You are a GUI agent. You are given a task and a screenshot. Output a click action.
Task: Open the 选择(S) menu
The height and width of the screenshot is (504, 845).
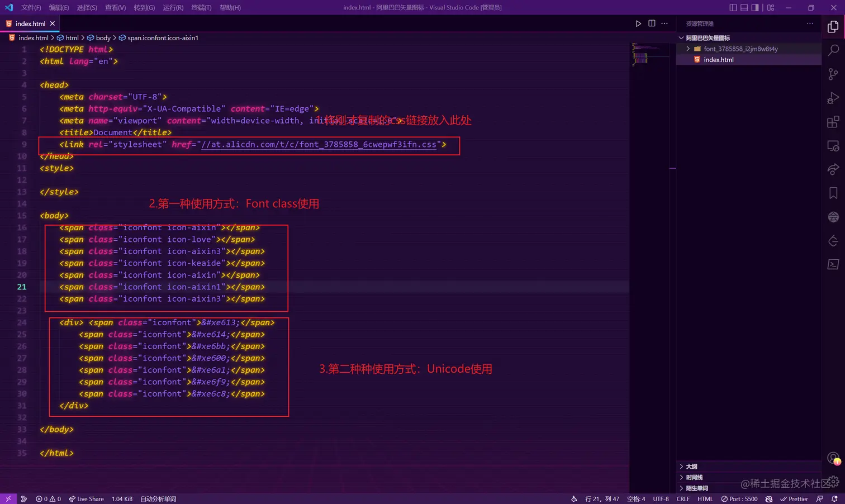pyautogui.click(x=87, y=7)
